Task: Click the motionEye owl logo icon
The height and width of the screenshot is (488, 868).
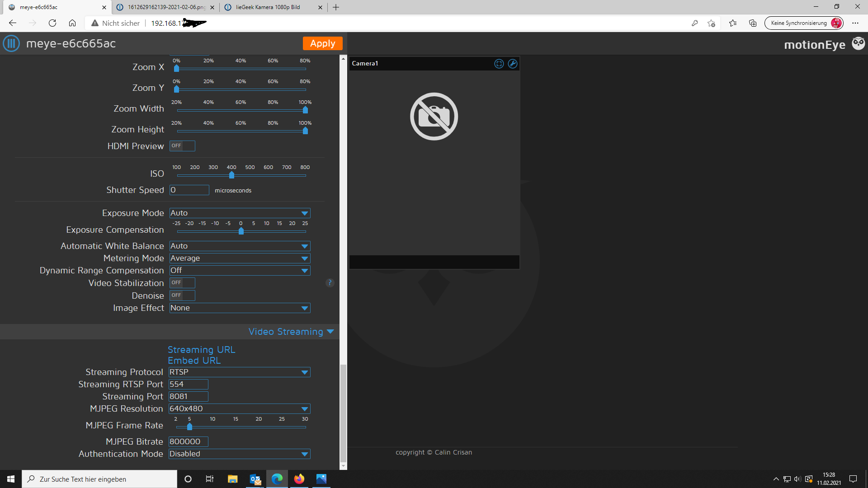Action: pos(858,43)
